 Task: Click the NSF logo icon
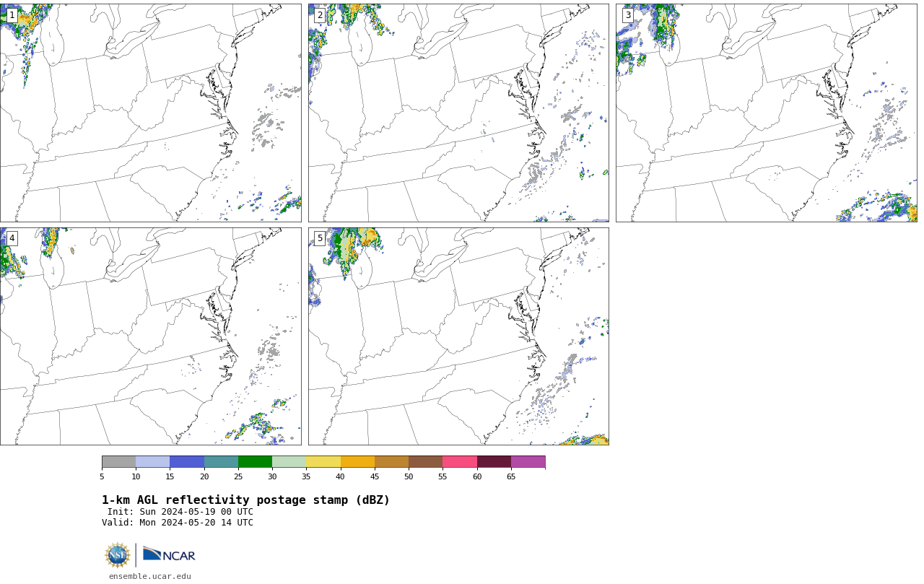[x=118, y=555]
